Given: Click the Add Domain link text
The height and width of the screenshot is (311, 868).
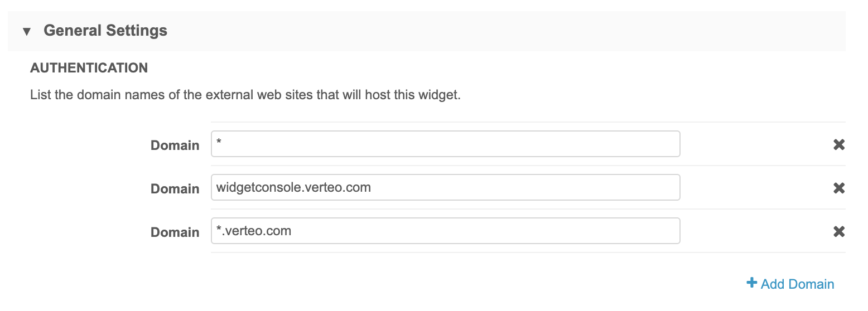Looking at the screenshot, I should (x=797, y=284).
